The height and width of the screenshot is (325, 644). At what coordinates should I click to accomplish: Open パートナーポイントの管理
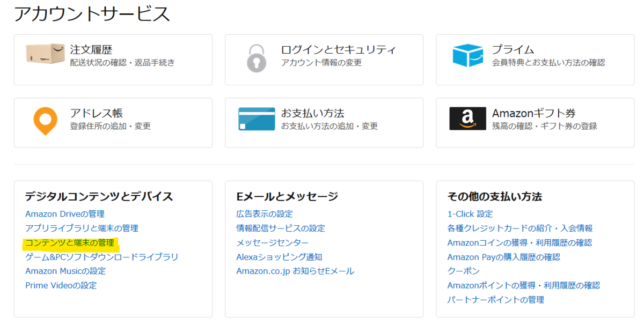tap(496, 300)
